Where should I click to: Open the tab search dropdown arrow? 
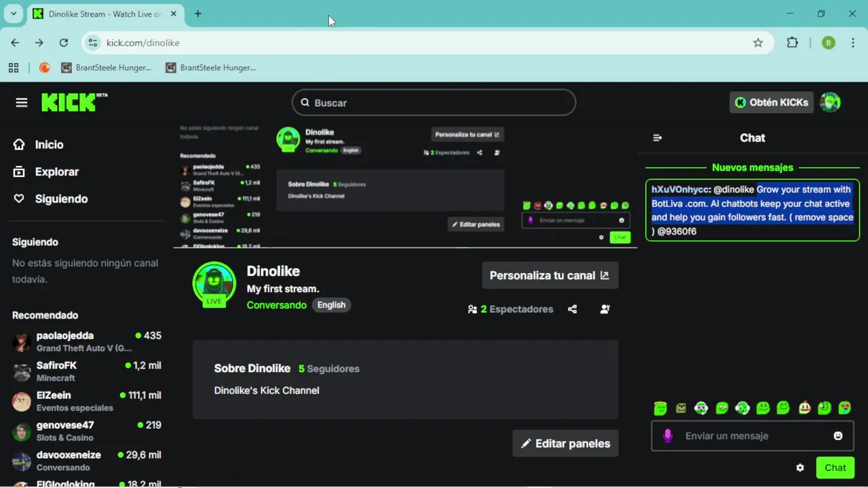(x=13, y=14)
